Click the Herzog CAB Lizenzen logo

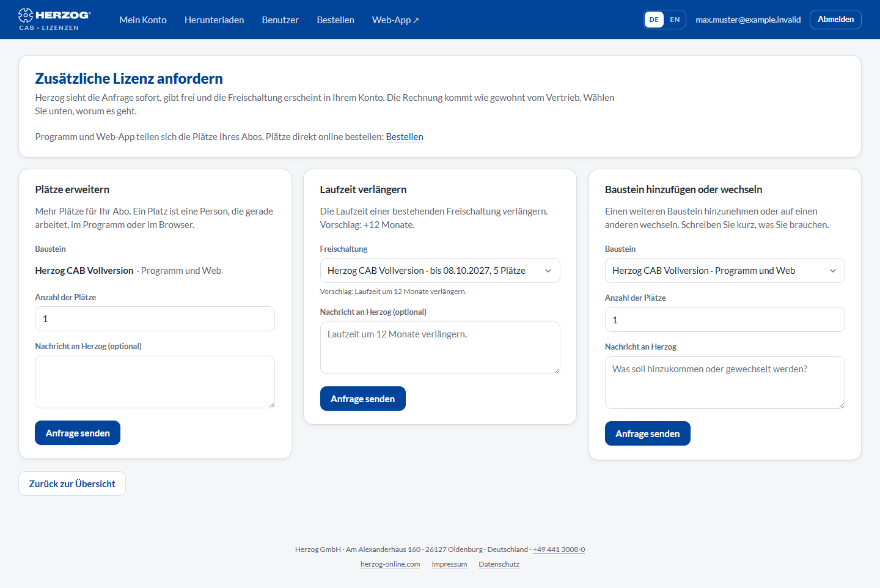pyautogui.click(x=54, y=20)
